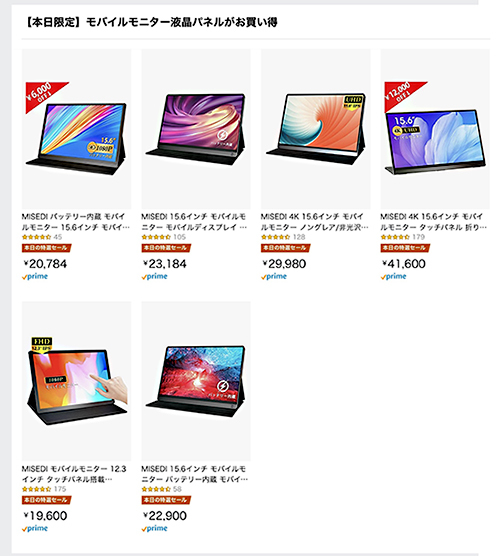Open the ¥22,900 battery monitor product image
This screenshot has width=500, height=556.
click(x=196, y=381)
